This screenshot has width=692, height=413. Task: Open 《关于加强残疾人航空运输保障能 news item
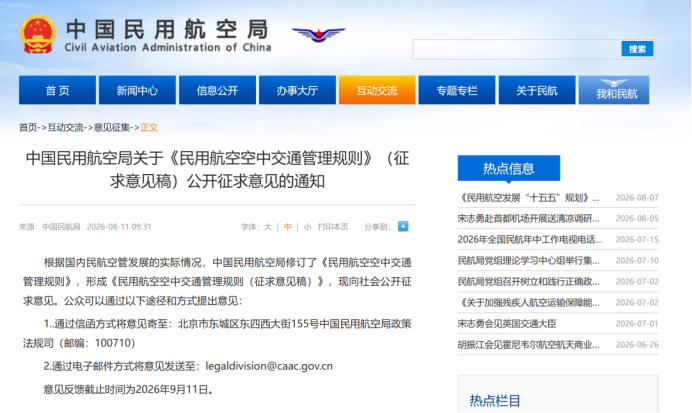point(528,302)
